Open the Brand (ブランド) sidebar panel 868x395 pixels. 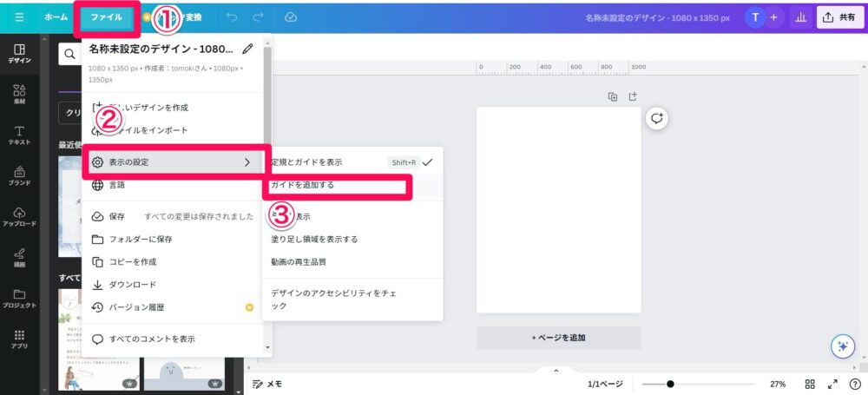19,176
